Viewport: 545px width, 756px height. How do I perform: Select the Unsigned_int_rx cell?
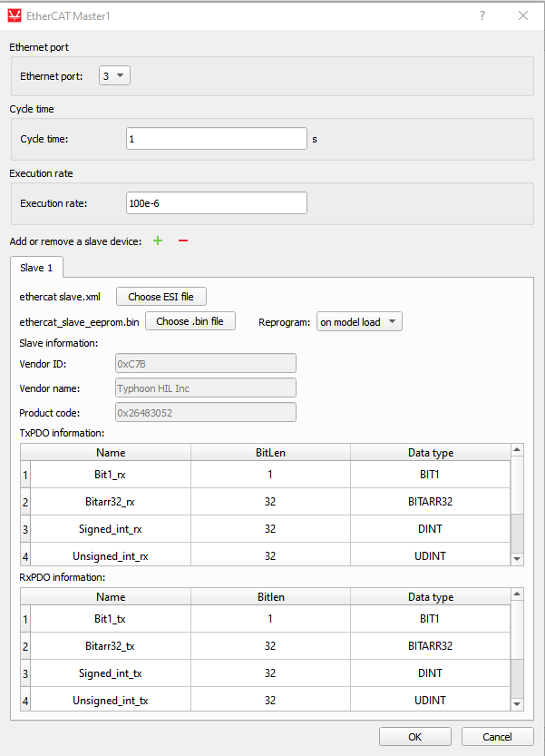coord(111,555)
